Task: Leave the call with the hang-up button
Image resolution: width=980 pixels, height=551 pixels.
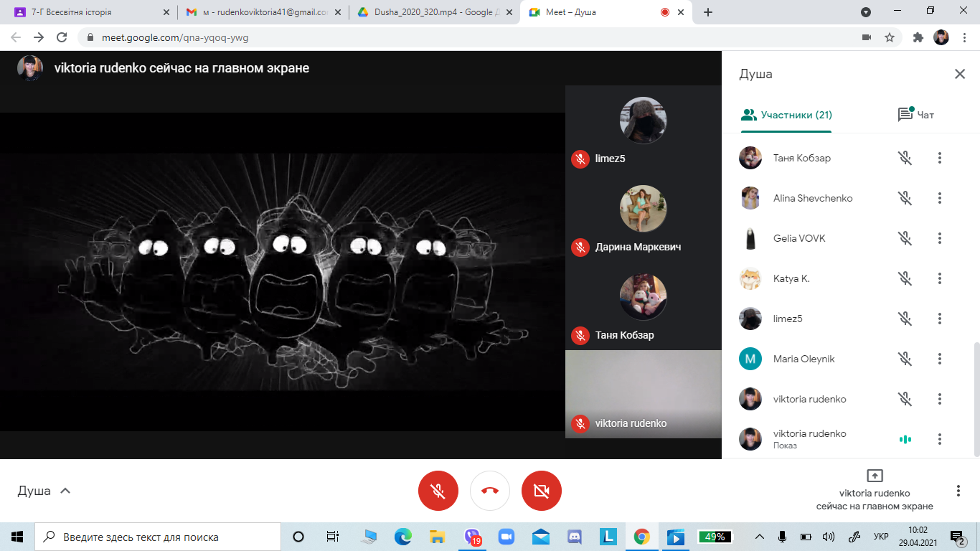Action: tap(490, 491)
